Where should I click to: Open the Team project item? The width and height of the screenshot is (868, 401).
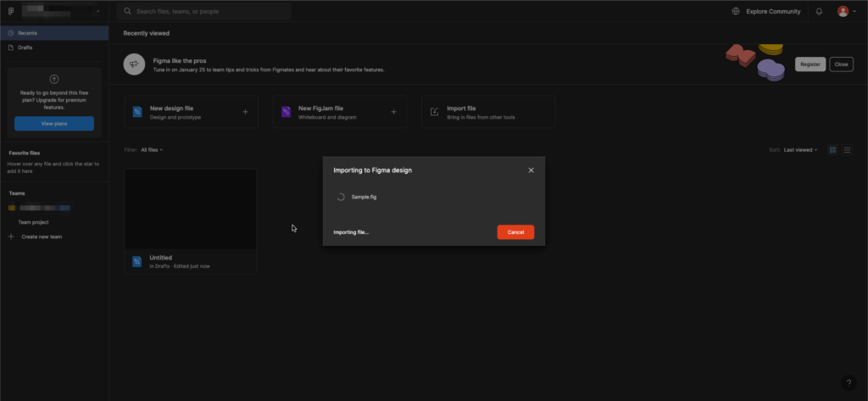coord(33,222)
